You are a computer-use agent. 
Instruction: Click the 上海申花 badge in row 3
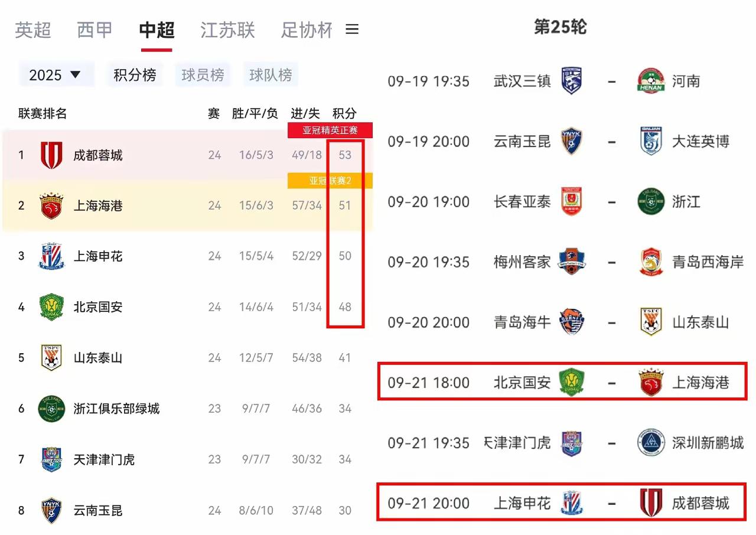tap(51, 256)
